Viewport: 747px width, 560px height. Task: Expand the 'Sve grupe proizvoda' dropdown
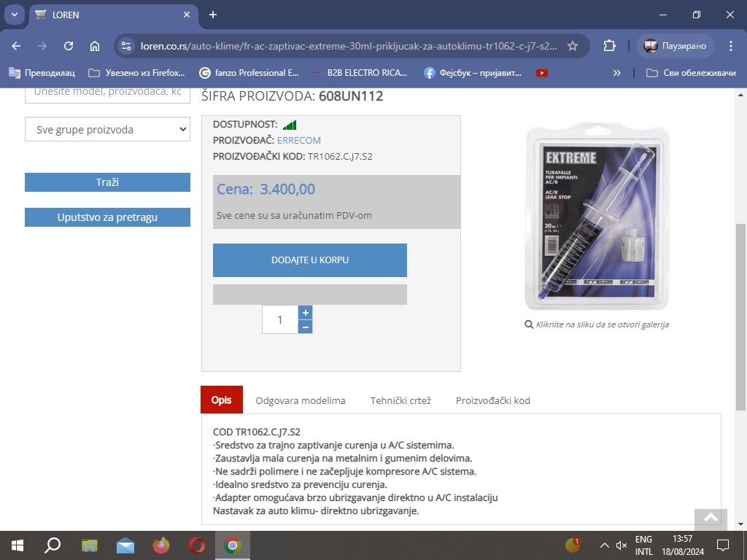tap(107, 130)
